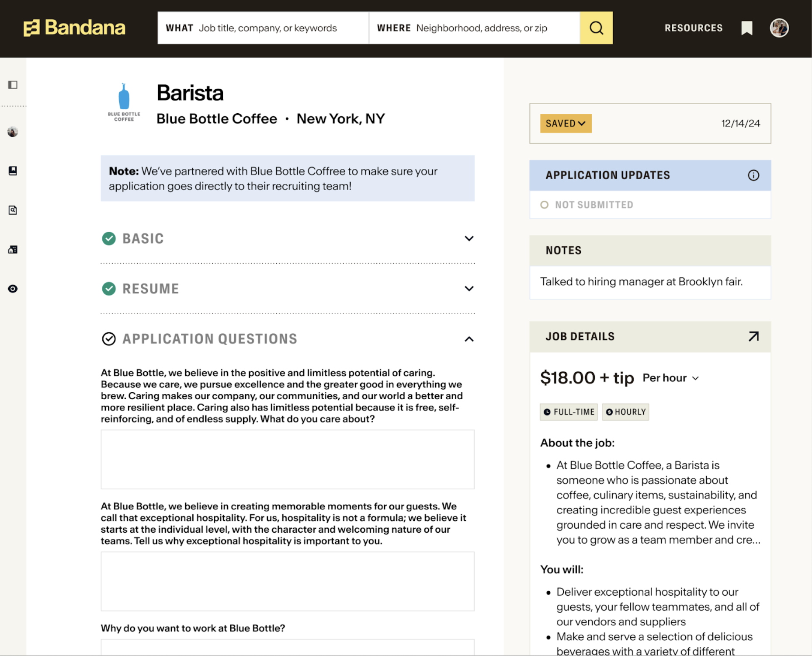Expand the Resume section chevron
812x656 pixels.
[468, 289]
